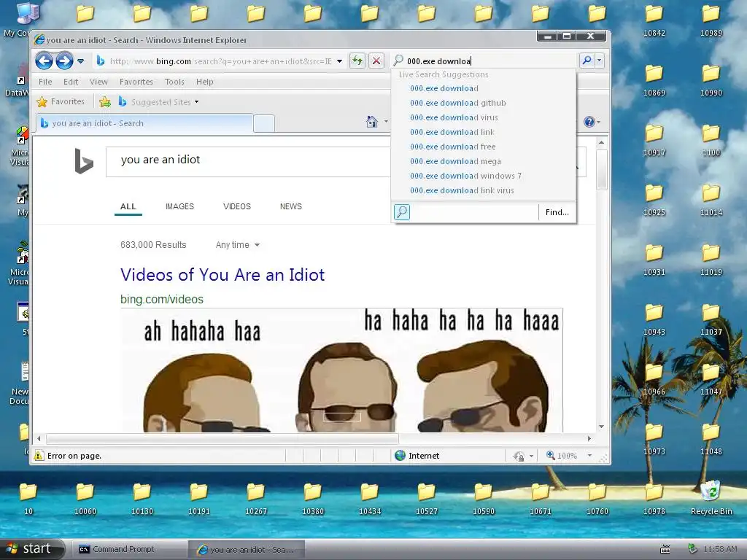Open a new blank tab button
Image resolution: width=747 pixels, height=560 pixels.
coord(264,123)
